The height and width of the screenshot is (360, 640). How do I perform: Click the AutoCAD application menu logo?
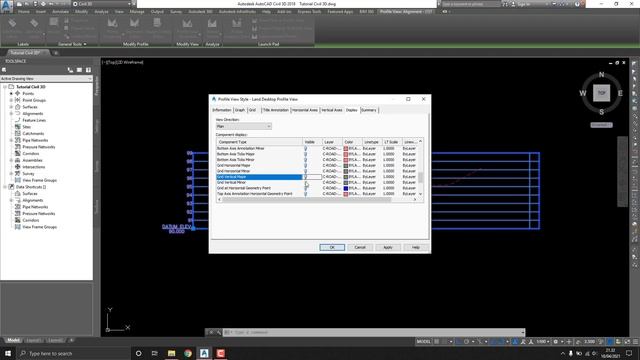pos(6,6)
